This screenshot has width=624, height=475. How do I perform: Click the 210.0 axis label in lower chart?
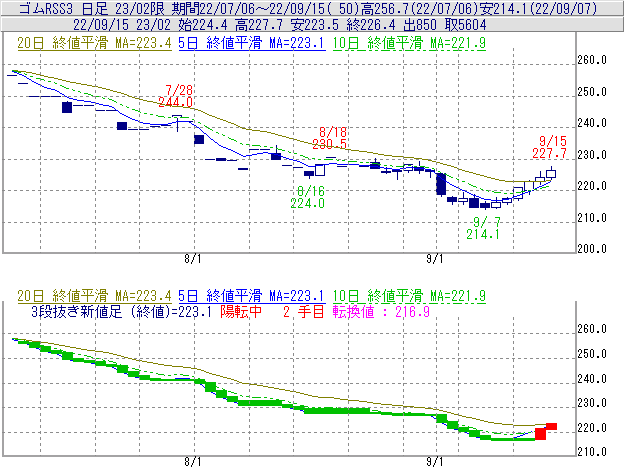pos(592,452)
